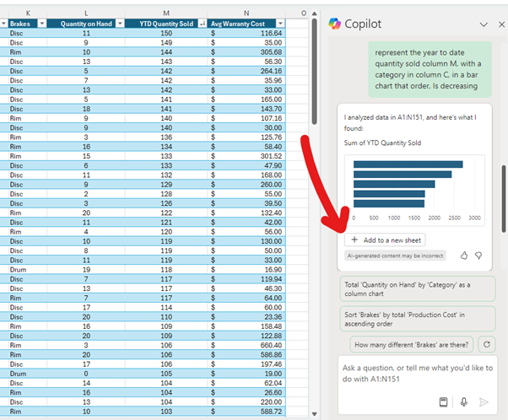Click the Avg Warranty Cost header cell
The image size is (508, 420).
246,24
